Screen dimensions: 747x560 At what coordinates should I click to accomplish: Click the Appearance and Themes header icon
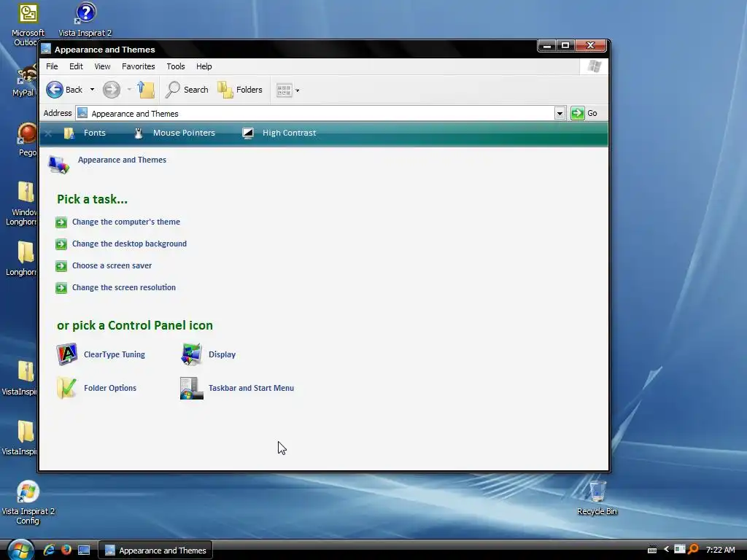click(58, 164)
